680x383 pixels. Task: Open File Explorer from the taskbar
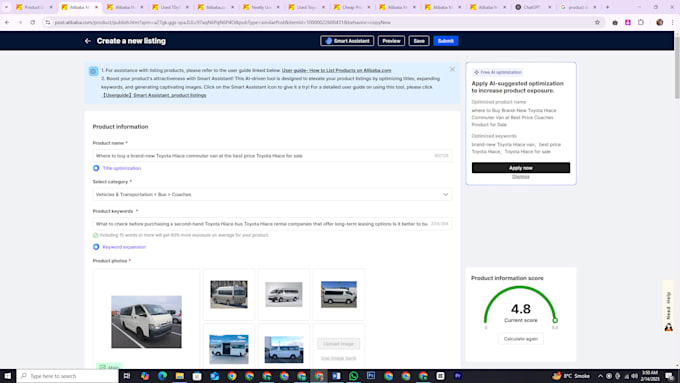pos(180,376)
